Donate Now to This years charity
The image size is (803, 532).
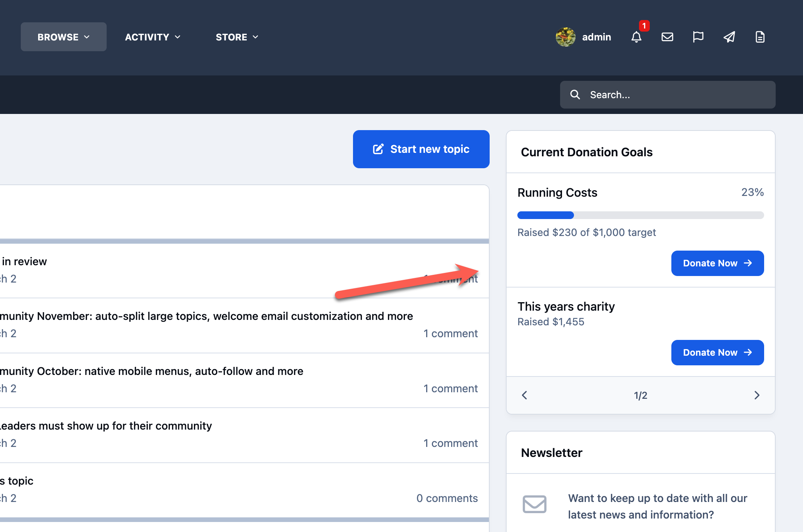(718, 353)
